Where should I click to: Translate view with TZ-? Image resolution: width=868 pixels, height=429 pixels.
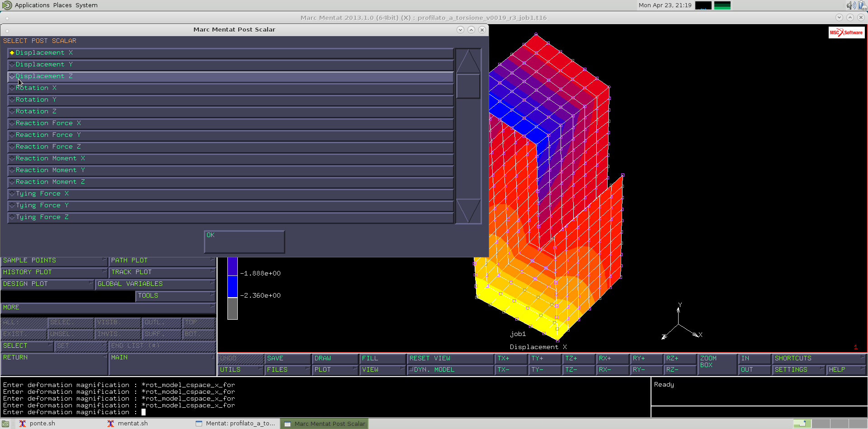(x=579, y=370)
